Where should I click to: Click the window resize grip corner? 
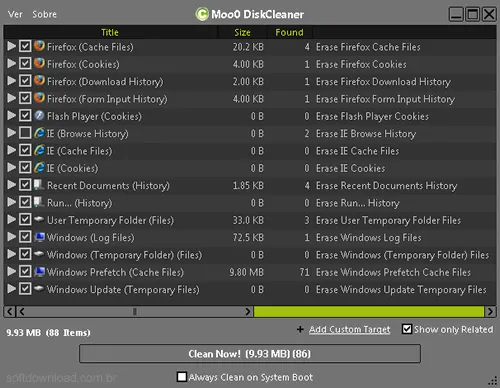[493, 381]
